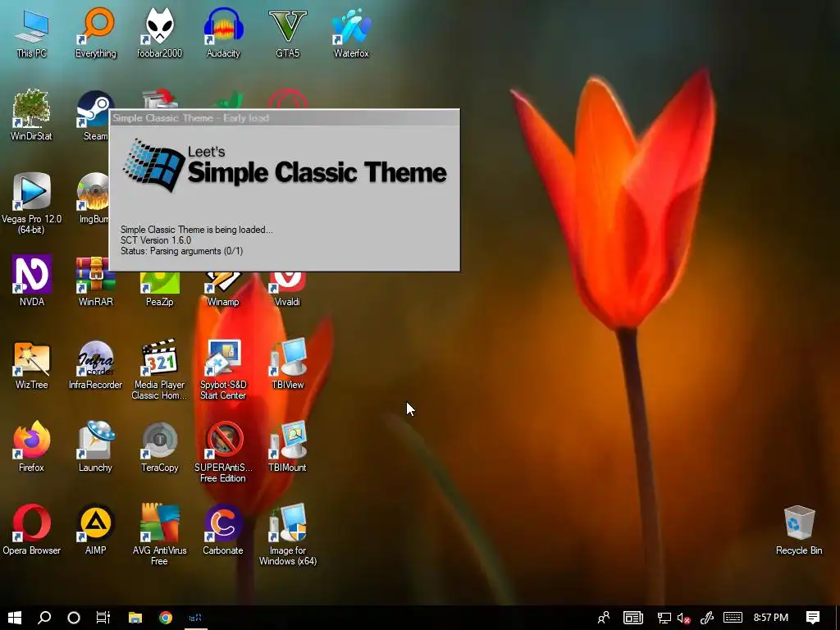Open the Windows Start menu
The height and width of the screenshot is (630, 840).
(x=15, y=618)
